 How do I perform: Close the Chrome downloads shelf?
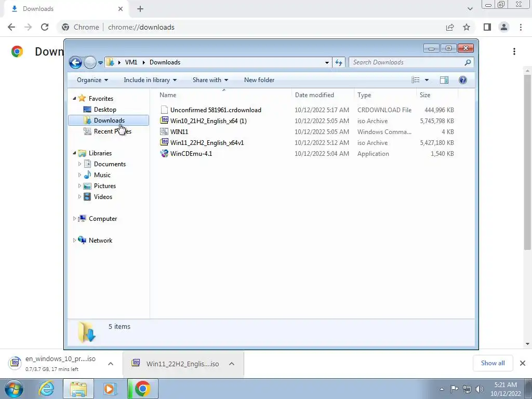pyautogui.click(x=523, y=363)
